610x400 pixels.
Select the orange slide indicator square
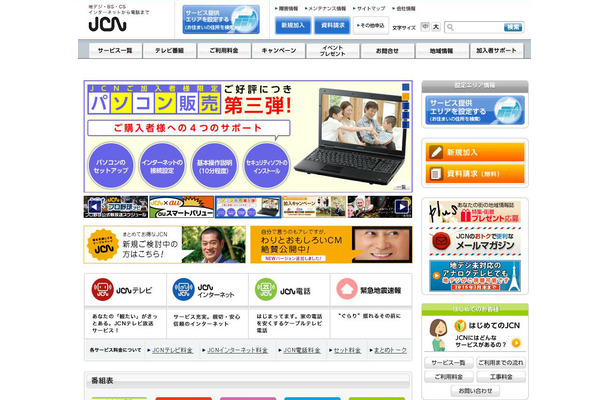(405, 96)
